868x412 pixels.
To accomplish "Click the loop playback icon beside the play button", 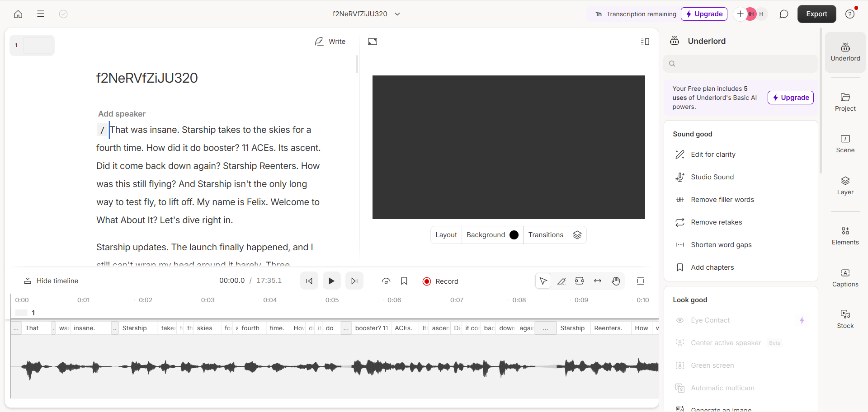I will [386, 281].
